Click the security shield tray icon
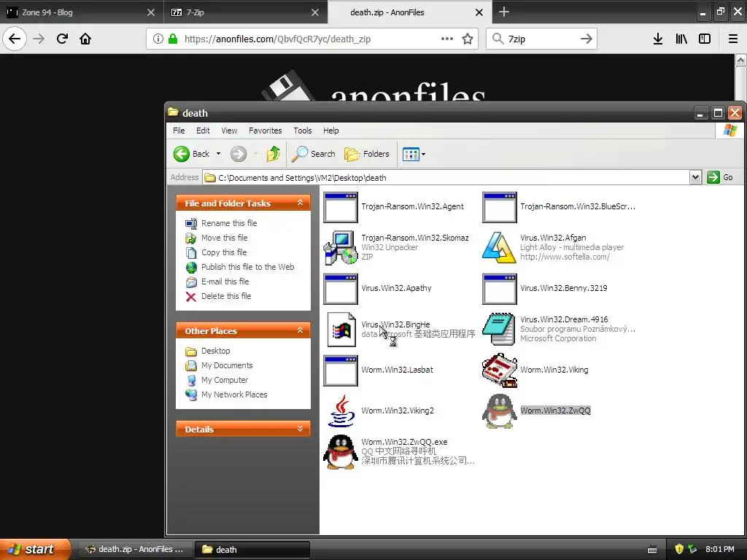 point(679,549)
